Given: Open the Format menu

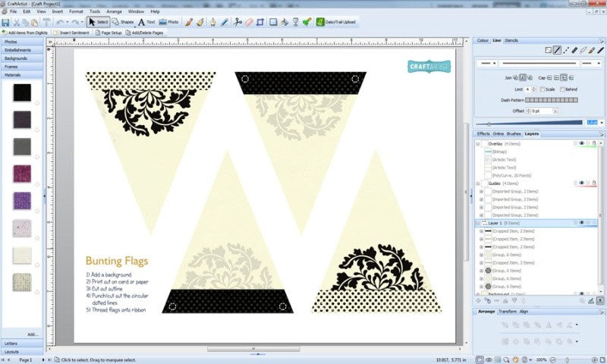Looking at the screenshot, I should pos(76,11).
